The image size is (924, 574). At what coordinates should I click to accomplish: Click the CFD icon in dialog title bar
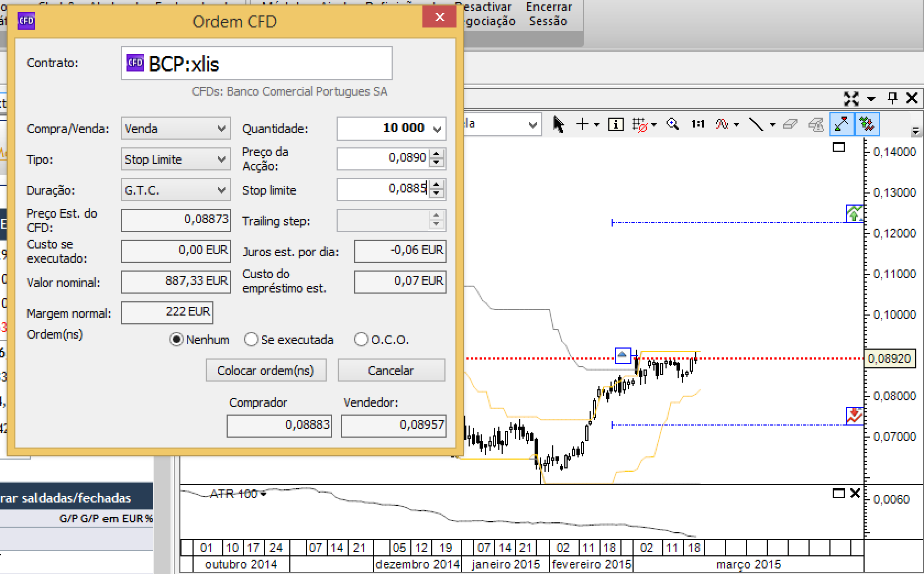[26, 21]
